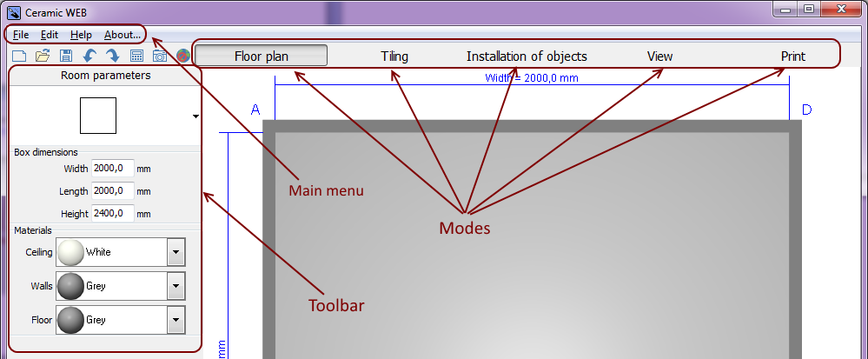Click the camera snapshot icon
The width and height of the screenshot is (868, 359).
click(x=160, y=57)
